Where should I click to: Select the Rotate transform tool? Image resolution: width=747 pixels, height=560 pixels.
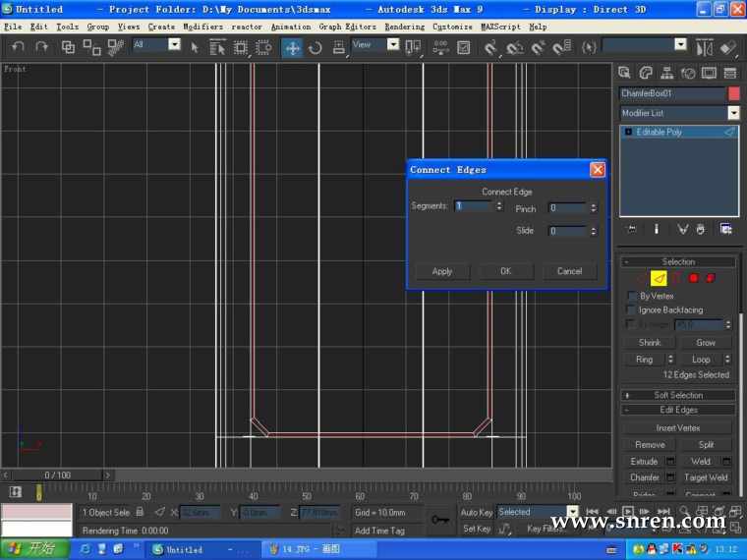(x=316, y=47)
